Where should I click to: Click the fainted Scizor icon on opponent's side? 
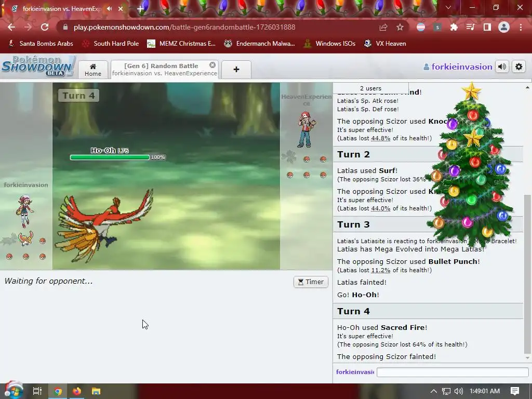point(289,157)
